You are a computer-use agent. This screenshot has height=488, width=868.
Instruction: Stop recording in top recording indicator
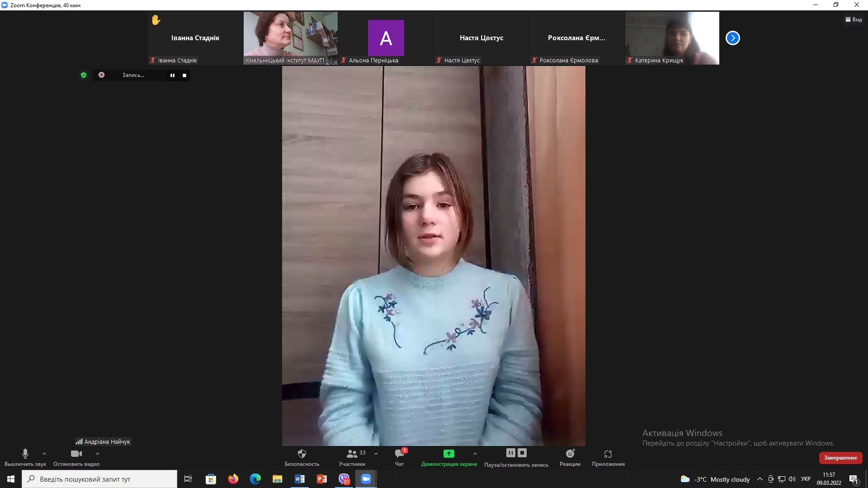184,75
